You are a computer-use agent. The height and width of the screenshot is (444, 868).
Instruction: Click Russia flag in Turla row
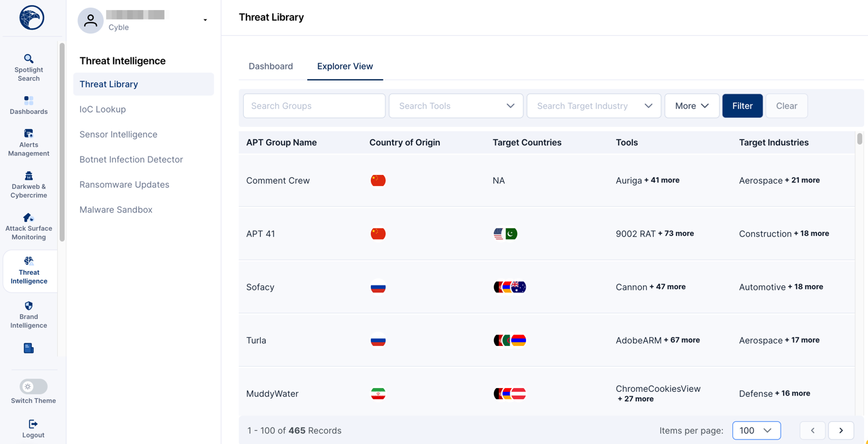click(378, 341)
